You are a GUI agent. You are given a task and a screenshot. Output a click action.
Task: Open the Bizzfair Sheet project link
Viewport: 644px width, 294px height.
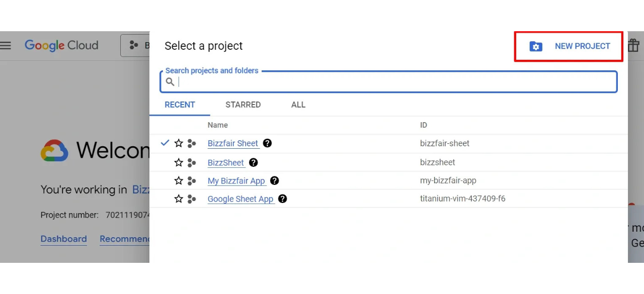coord(233,143)
